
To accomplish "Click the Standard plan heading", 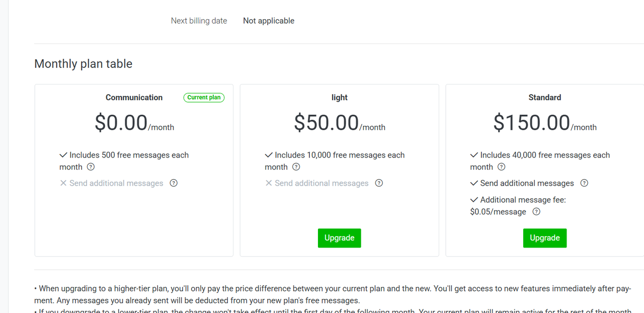I will pyautogui.click(x=544, y=98).
